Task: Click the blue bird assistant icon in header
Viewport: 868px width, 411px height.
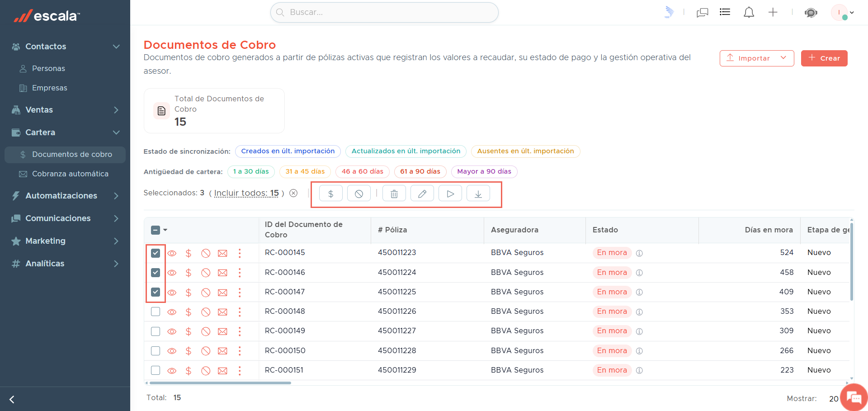Action: [x=669, y=12]
